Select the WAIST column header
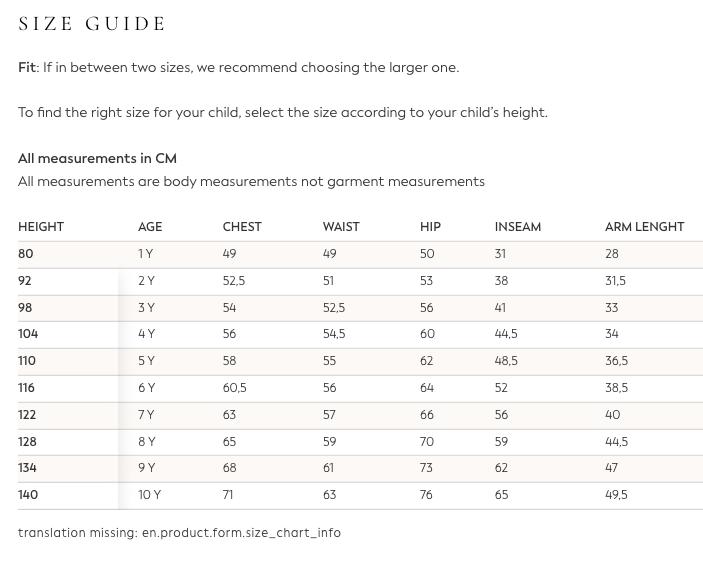703x569 pixels. [341, 227]
